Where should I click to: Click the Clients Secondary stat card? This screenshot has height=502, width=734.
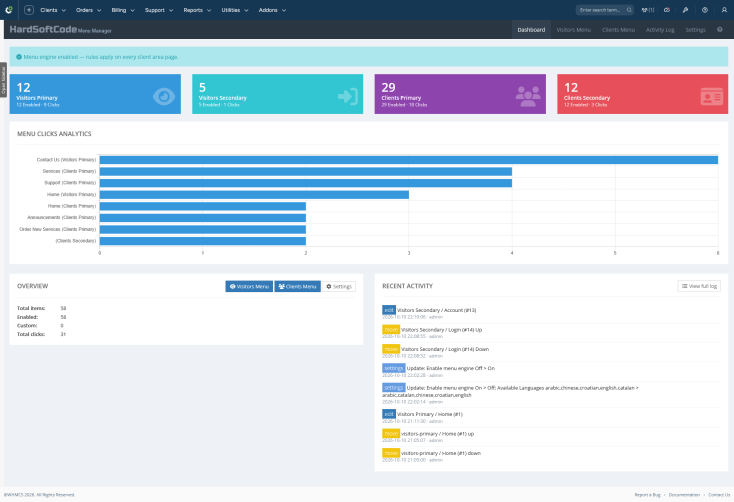point(643,94)
